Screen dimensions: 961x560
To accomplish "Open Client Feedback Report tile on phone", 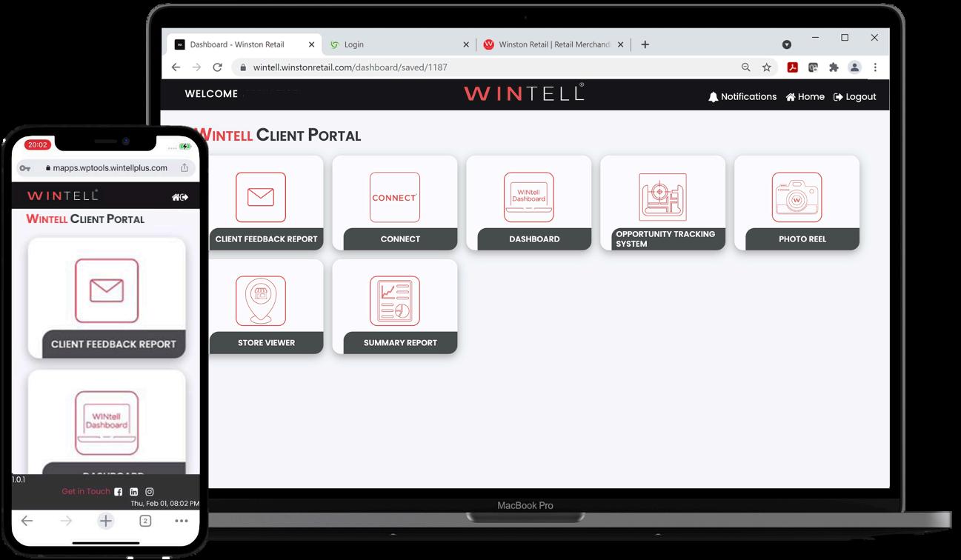I will click(x=107, y=299).
